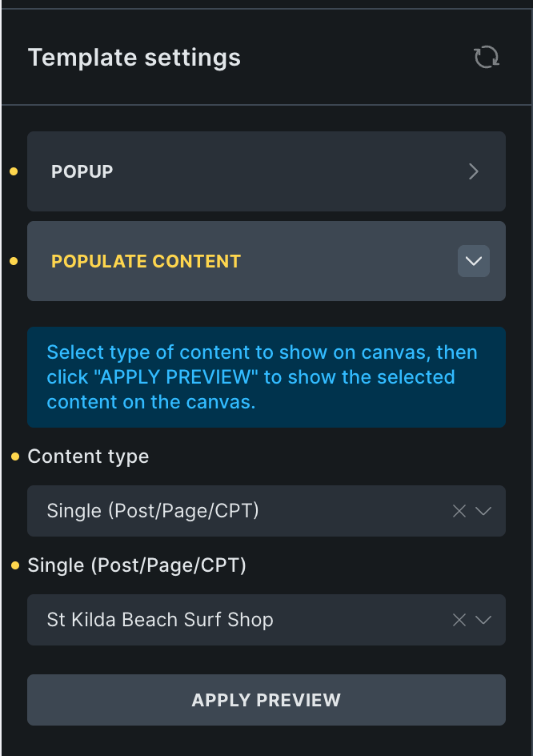Click the St Kilda Beach Surf Shop field text
Image resolution: width=533 pixels, height=756 pixels.
160,620
